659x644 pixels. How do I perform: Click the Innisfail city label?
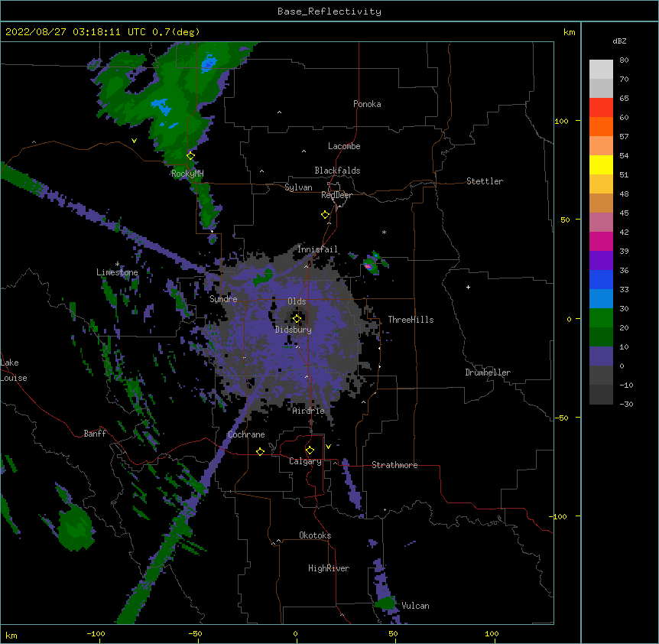(317, 249)
